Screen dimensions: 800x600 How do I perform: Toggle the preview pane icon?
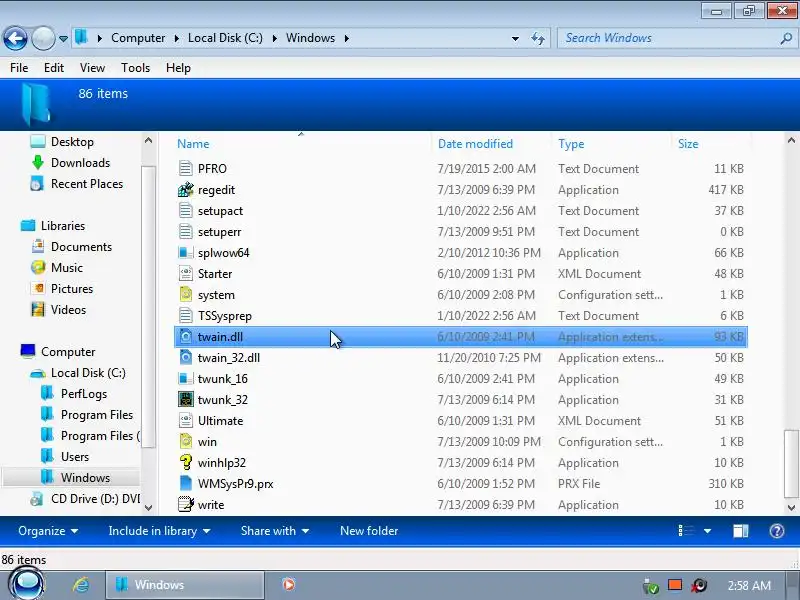click(x=741, y=531)
